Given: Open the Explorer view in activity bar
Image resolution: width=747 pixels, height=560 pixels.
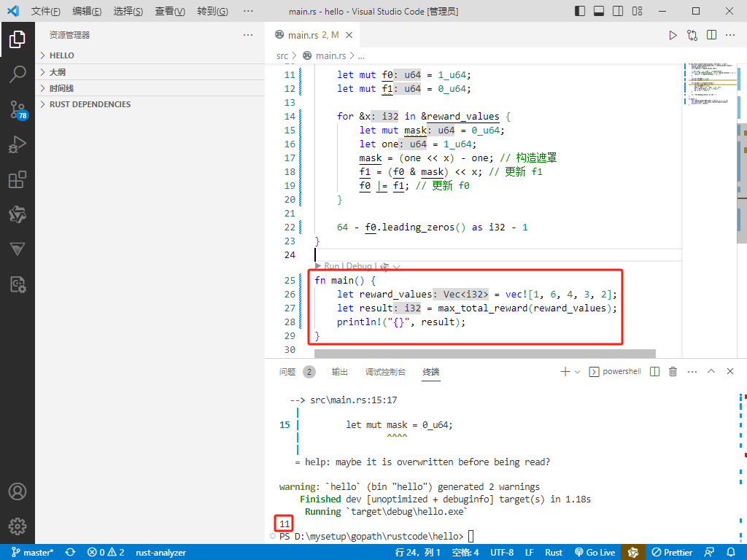Looking at the screenshot, I should (x=18, y=39).
